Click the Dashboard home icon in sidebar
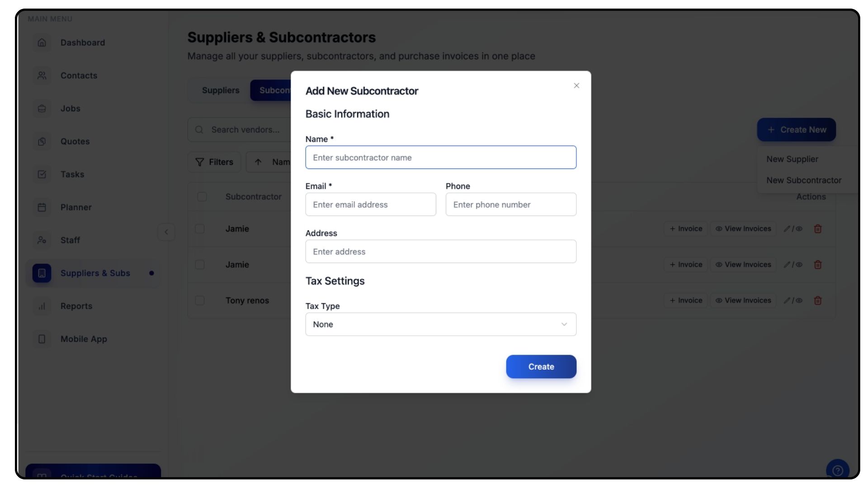The width and height of the screenshot is (868, 488). [42, 42]
